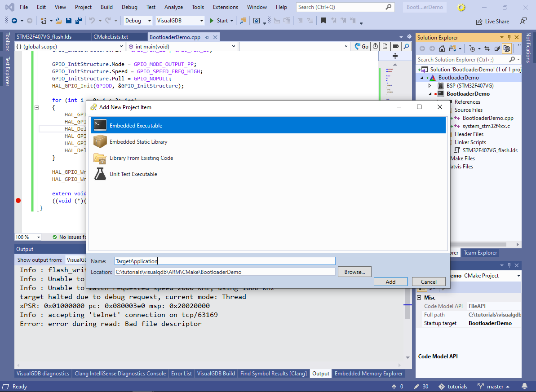Open the Extensions menu
536x392 pixels.
[x=225, y=7]
